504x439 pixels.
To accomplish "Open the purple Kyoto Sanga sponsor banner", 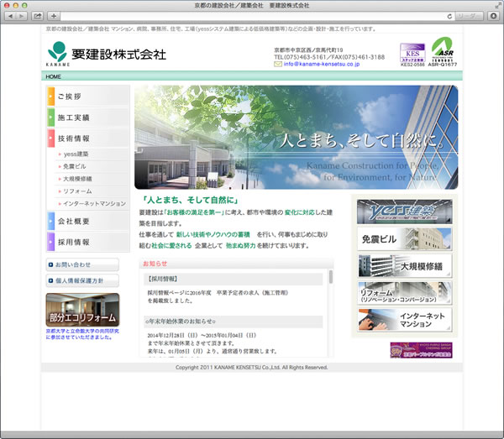I will (x=421, y=350).
